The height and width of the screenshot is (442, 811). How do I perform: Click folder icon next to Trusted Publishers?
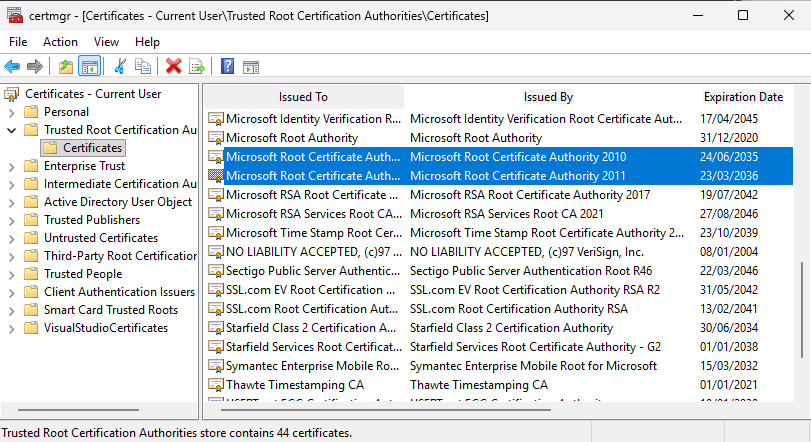[x=32, y=220]
